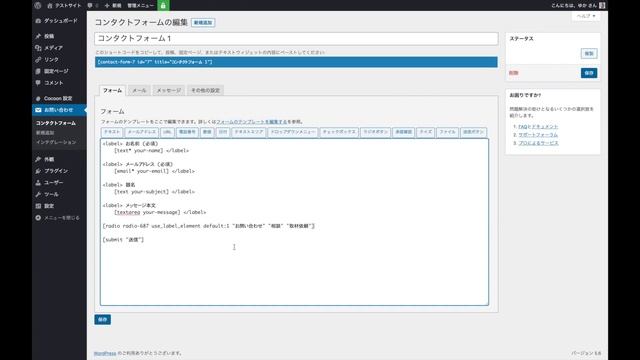Screen dimensions: 640x360
Task: Select コンタクトフォーム submenu item
Action: (x=56, y=123)
